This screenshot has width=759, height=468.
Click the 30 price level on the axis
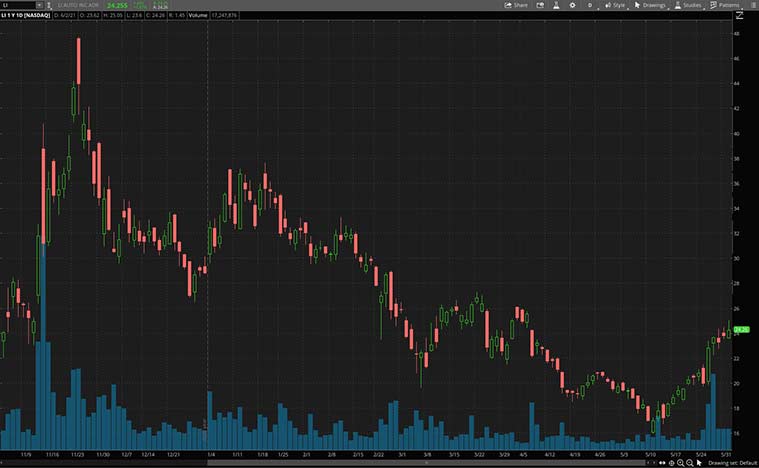coord(736,258)
